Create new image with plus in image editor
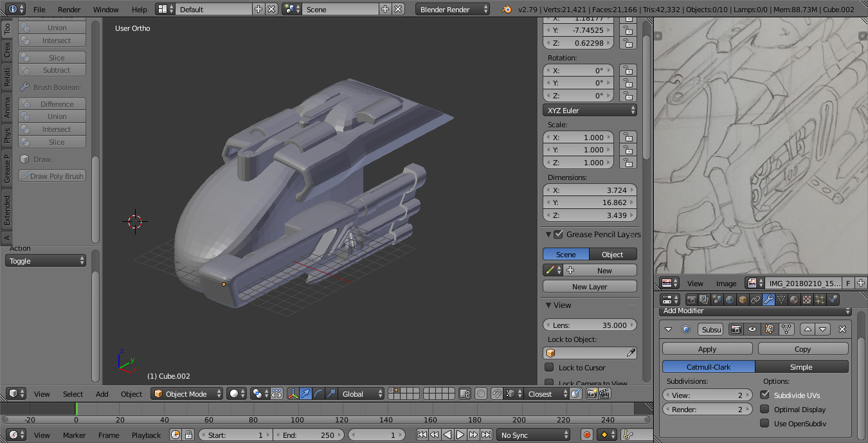 [x=861, y=283]
